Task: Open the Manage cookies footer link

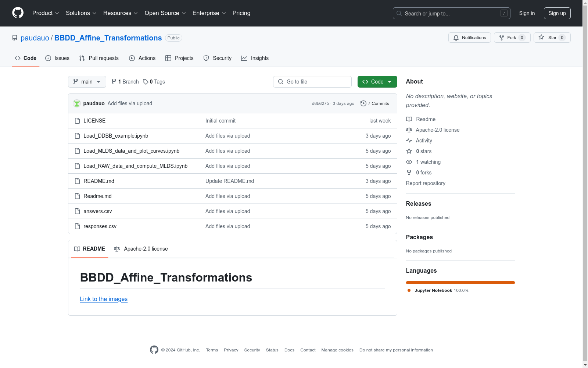Action: coord(337,350)
